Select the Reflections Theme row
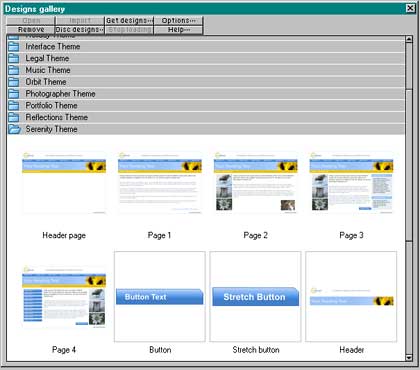The image size is (420, 370). (x=206, y=117)
